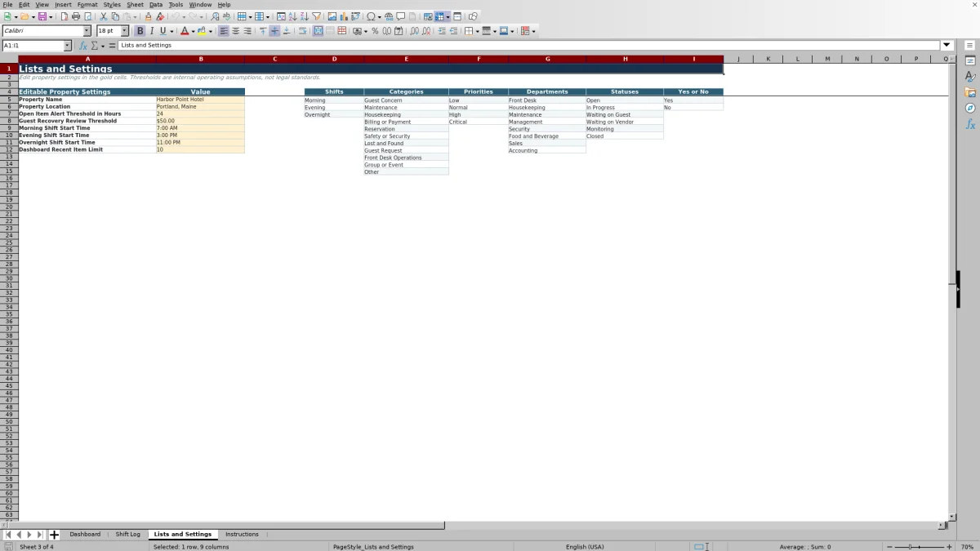The image size is (980, 551).
Task: Click the Sort Descending icon
Action: [x=305, y=16]
